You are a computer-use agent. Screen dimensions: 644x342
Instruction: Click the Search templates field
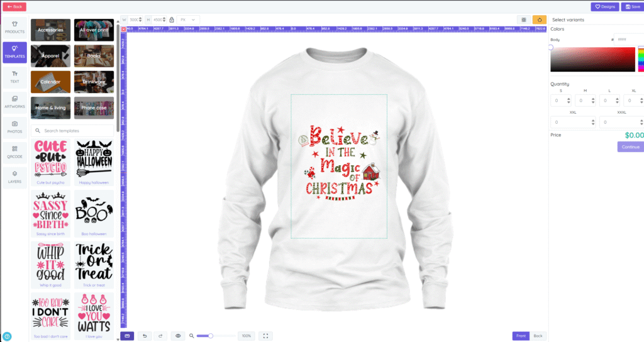75,131
